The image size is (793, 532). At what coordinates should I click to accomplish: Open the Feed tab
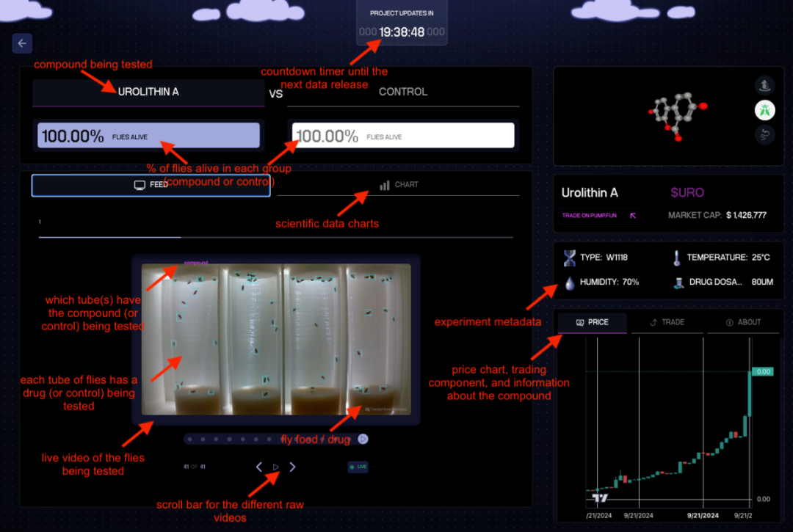tap(151, 185)
